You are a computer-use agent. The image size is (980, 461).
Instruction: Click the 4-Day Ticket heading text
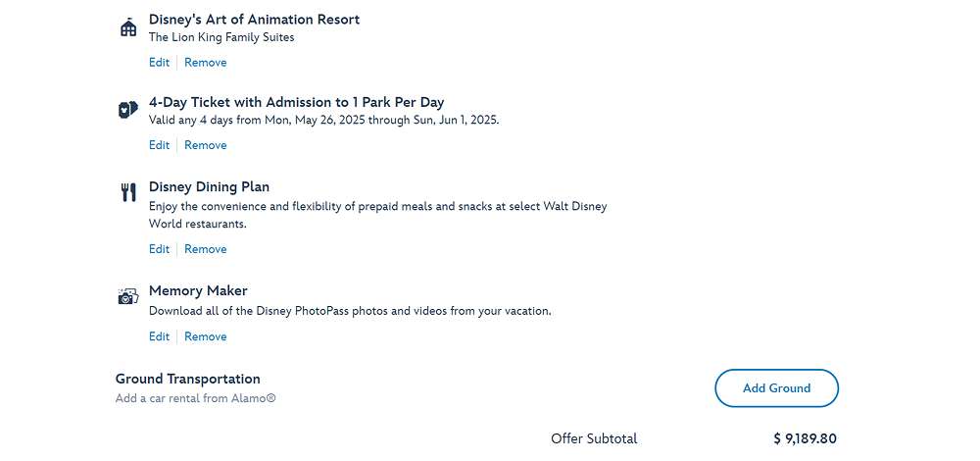click(x=296, y=102)
